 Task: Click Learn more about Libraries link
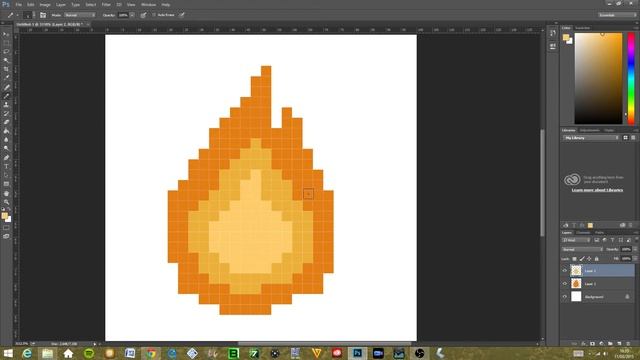[x=597, y=190]
